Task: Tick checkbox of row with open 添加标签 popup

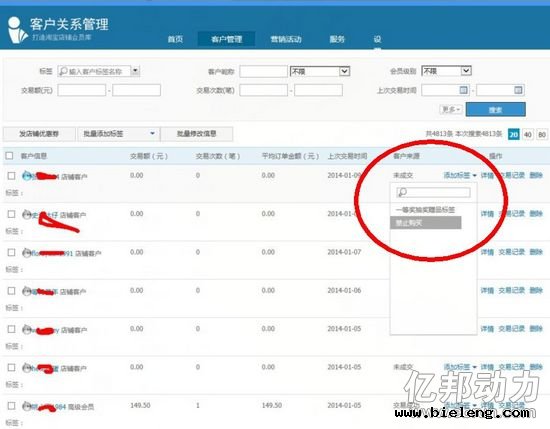Action: pos(11,175)
